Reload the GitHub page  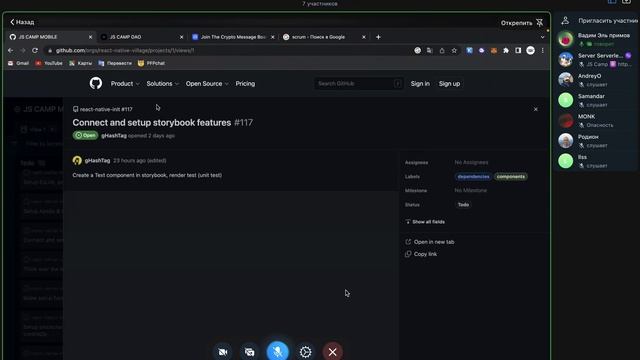(35, 50)
